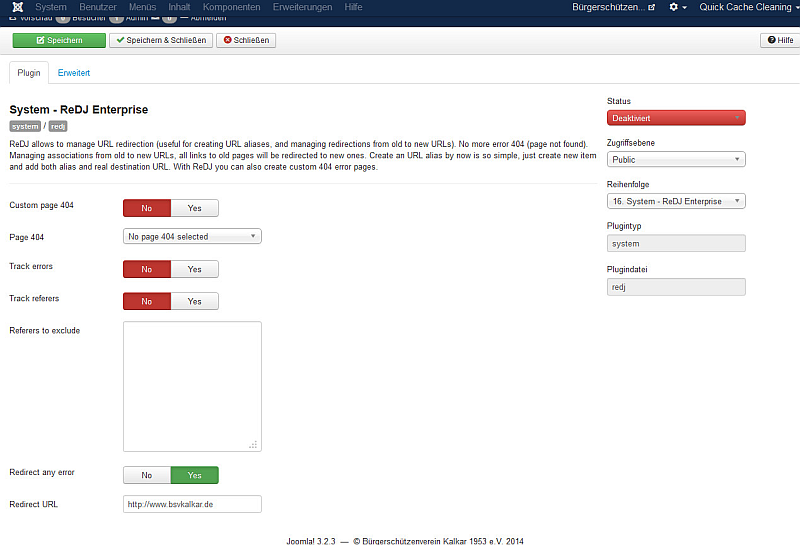Open the Page 404 dropdown
The height and width of the screenshot is (545, 800).
point(192,236)
